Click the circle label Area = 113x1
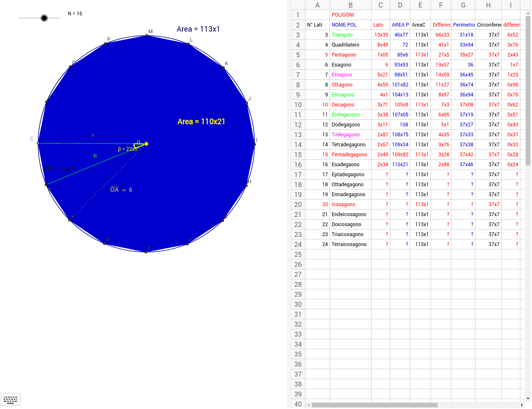The height and width of the screenshot is (409, 532). pyautogui.click(x=198, y=29)
